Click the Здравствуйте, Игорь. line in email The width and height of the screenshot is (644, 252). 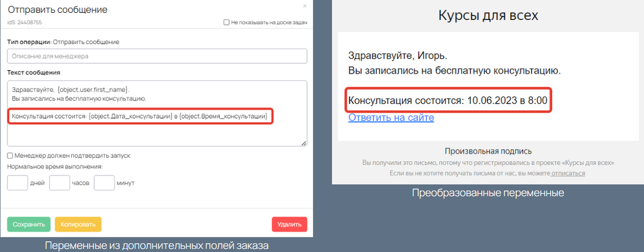(x=397, y=55)
